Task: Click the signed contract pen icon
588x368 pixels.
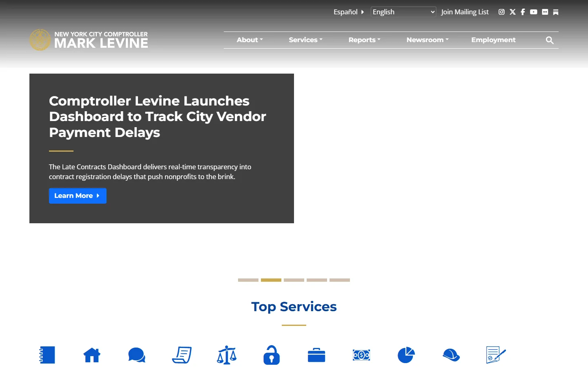Action: point(496,355)
